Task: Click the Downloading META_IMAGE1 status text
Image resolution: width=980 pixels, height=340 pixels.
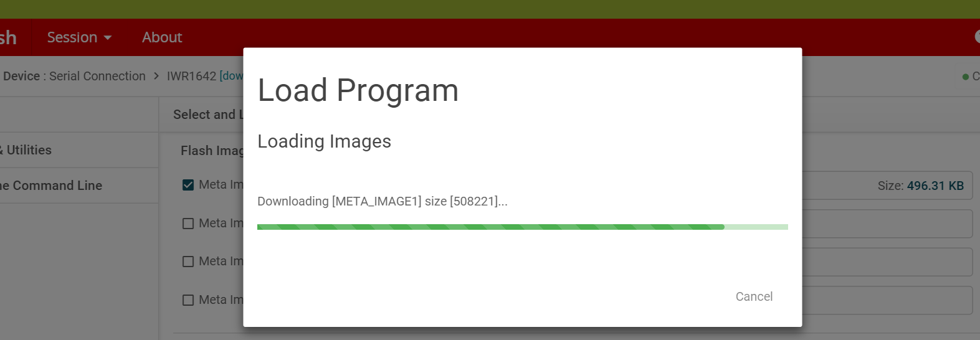Action: pos(383,201)
